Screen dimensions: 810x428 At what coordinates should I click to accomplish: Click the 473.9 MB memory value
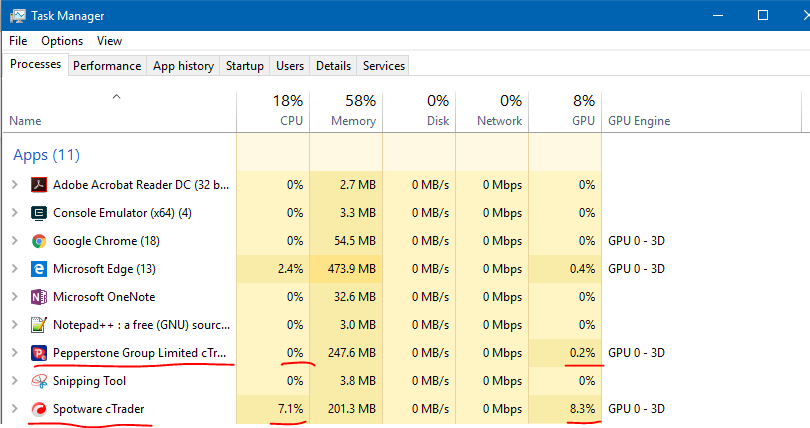click(x=351, y=268)
